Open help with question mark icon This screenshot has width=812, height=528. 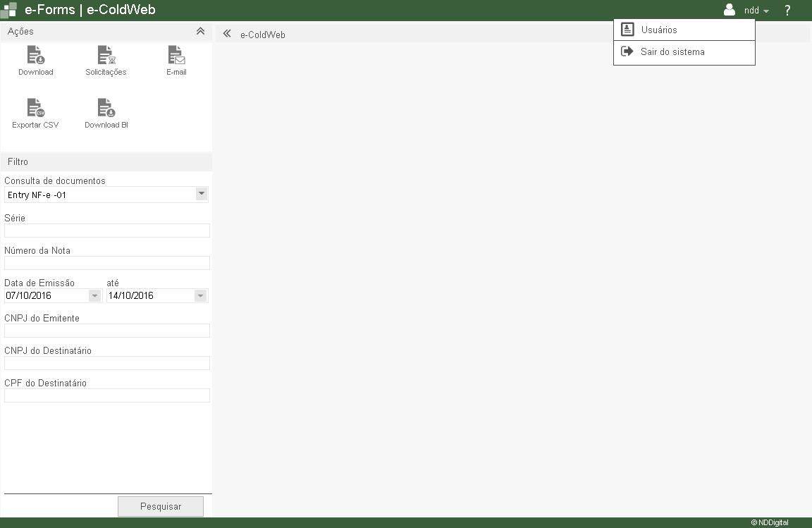coord(787,10)
